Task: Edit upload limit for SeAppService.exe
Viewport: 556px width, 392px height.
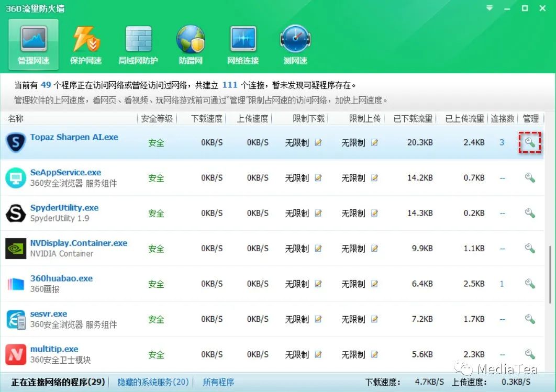Action: click(374, 177)
